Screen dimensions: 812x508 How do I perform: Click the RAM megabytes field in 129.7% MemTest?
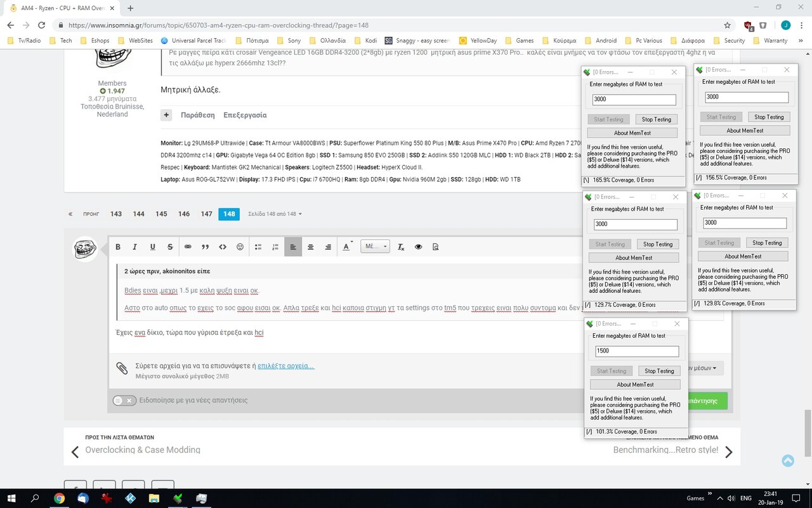(x=636, y=224)
